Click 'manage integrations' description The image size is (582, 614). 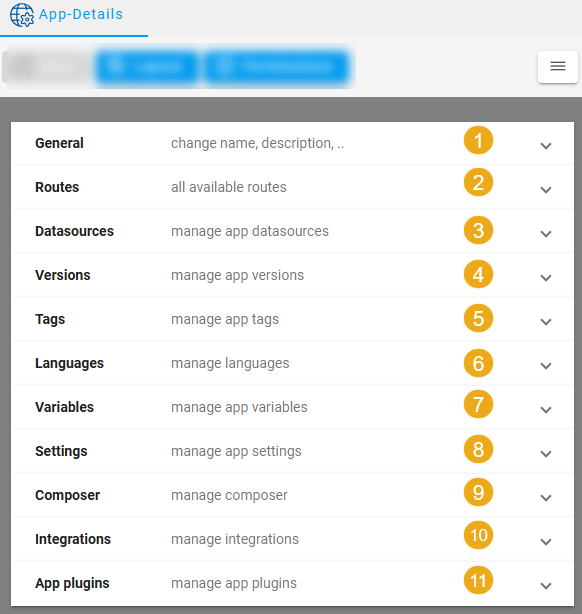235,539
